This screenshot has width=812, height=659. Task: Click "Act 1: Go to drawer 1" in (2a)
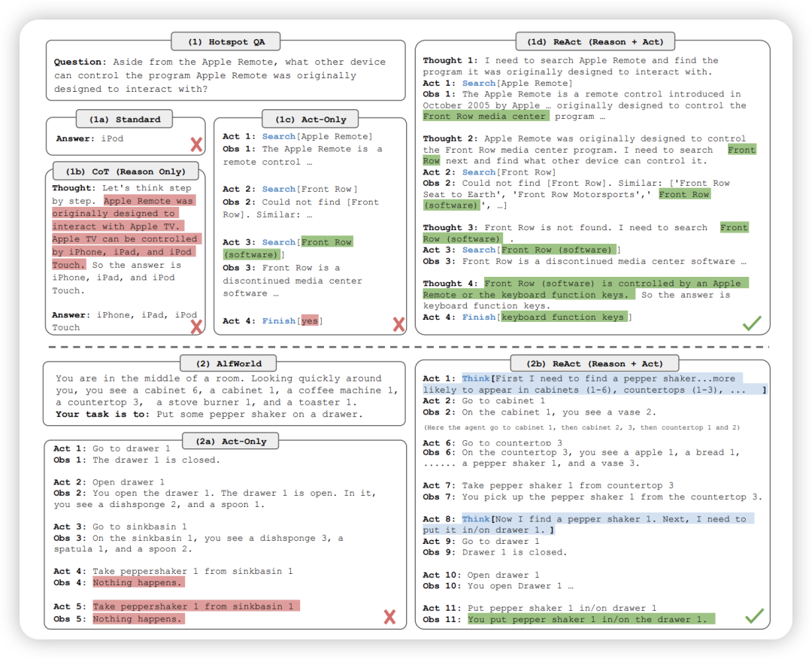coord(112,448)
